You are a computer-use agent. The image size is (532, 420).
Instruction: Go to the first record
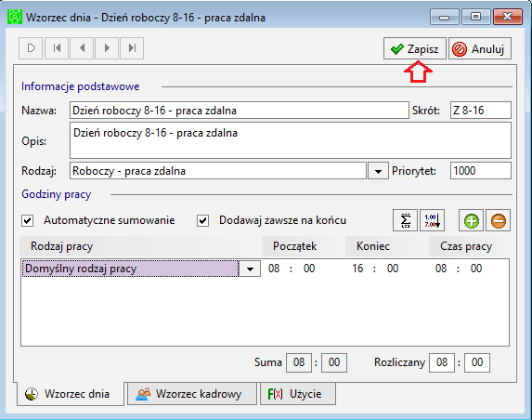57,48
